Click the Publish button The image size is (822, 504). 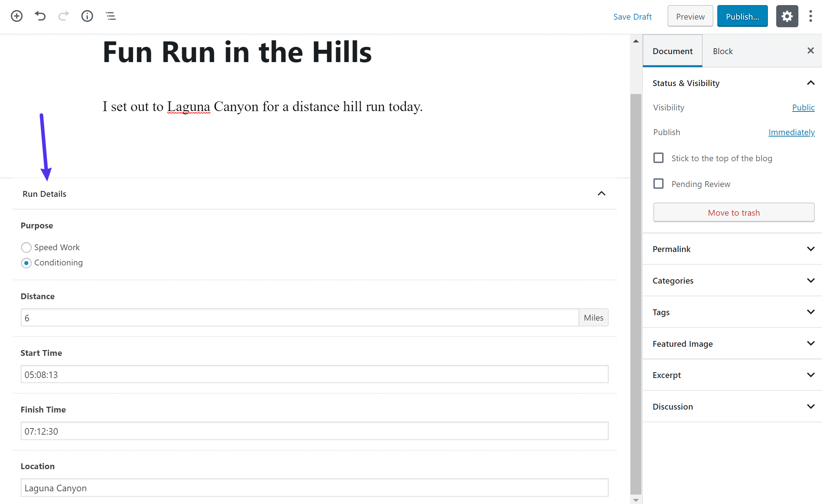[x=742, y=16]
